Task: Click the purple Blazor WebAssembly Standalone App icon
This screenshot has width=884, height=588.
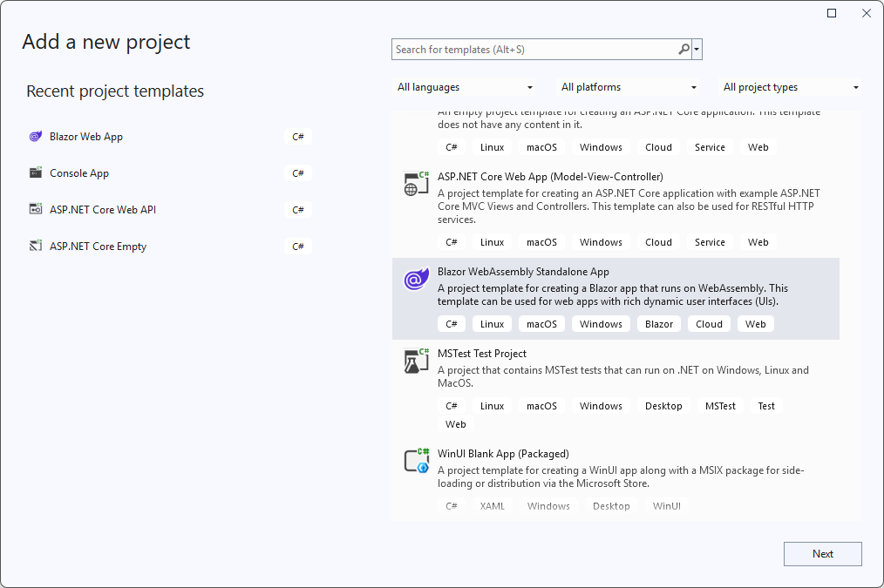Action: (x=416, y=279)
